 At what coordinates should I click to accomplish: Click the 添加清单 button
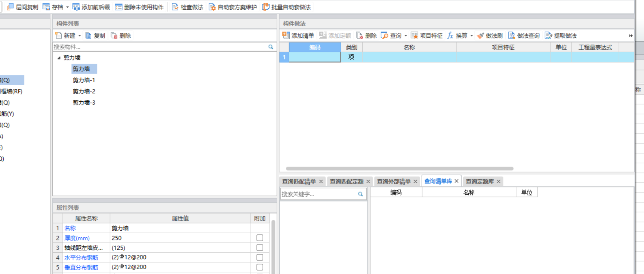298,36
